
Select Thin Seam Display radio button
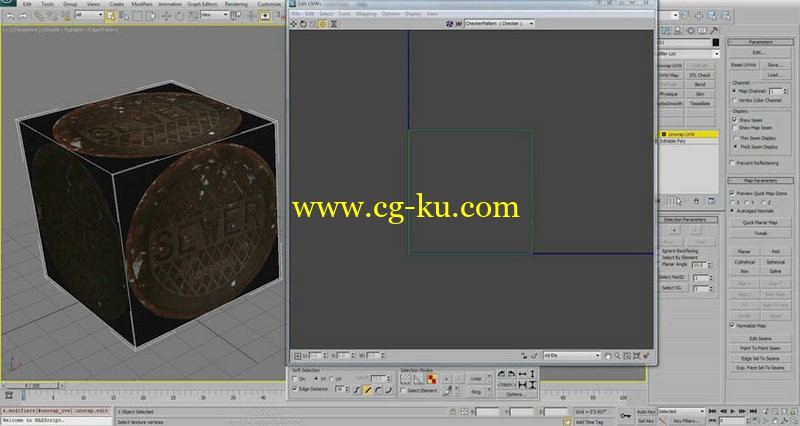[735, 138]
